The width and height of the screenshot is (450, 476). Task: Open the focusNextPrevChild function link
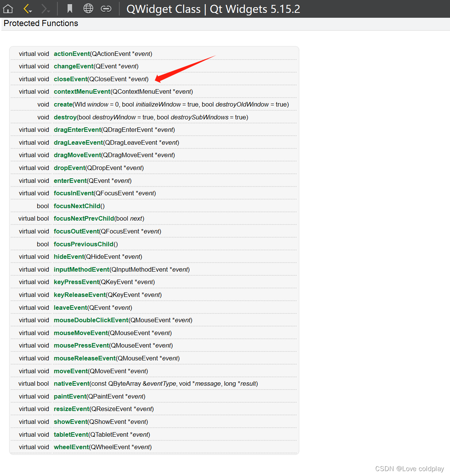(84, 218)
